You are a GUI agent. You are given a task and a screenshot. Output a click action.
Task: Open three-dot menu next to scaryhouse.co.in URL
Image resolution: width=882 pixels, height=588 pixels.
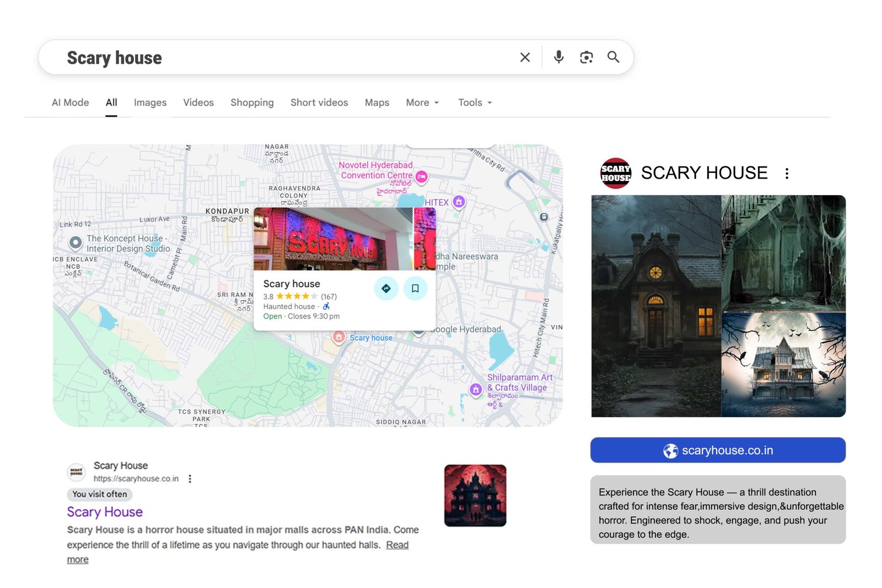[190, 479]
